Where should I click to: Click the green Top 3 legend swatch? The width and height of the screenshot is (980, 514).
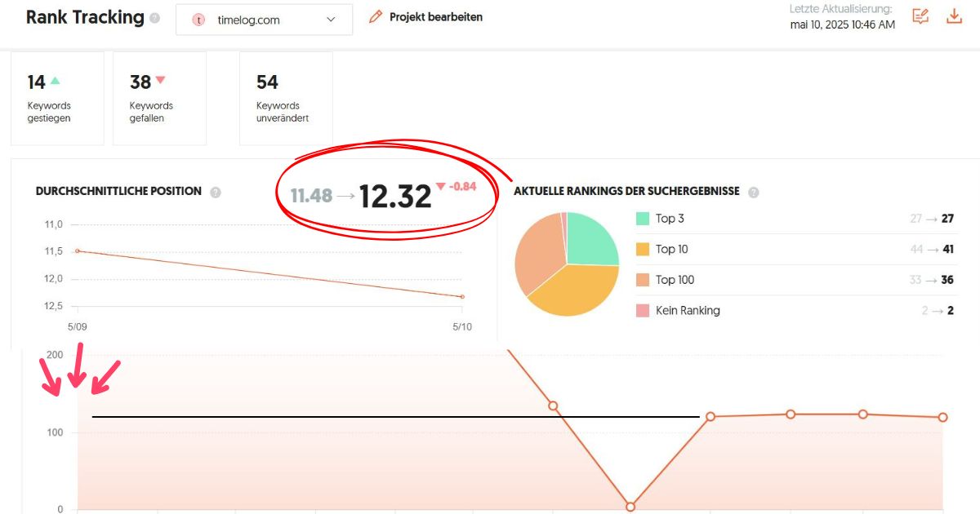click(x=643, y=219)
